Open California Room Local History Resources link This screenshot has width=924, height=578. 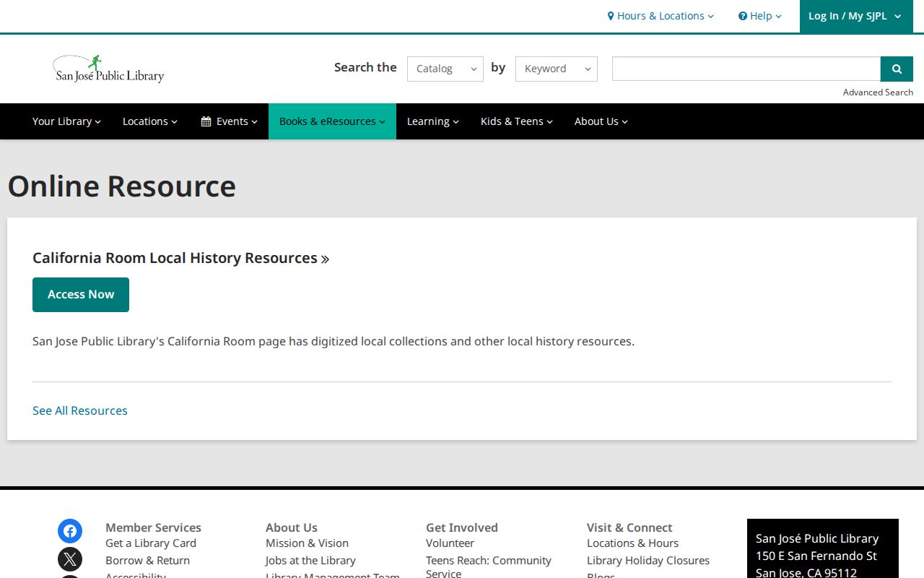pos(181,258)
